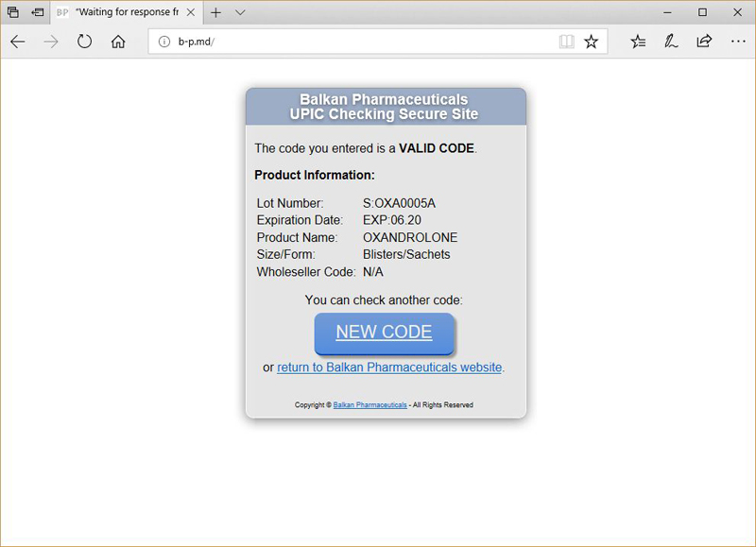The image size is (756, 547).
Task: Click the Wholeseller Code N/A value
Action: coord(373,272)
